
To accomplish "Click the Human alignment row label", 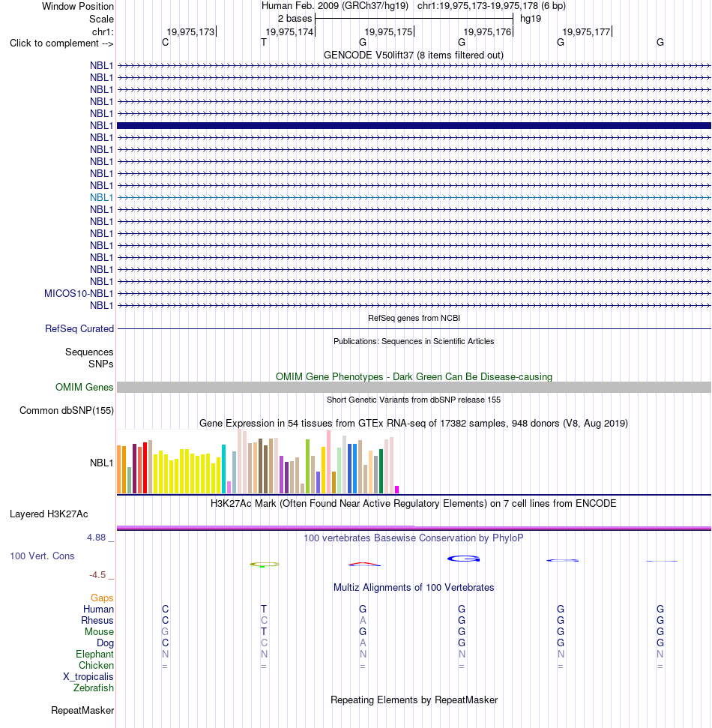I will (98, 609).
